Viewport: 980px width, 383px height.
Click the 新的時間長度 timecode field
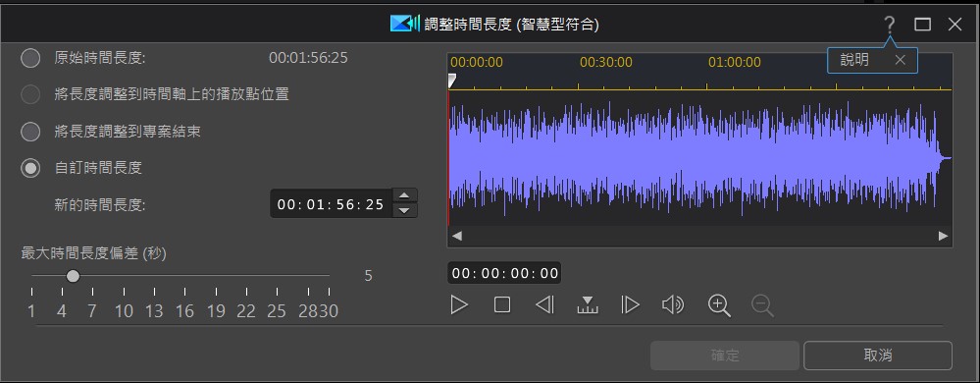pyautogui.click(x=332, y=204)
